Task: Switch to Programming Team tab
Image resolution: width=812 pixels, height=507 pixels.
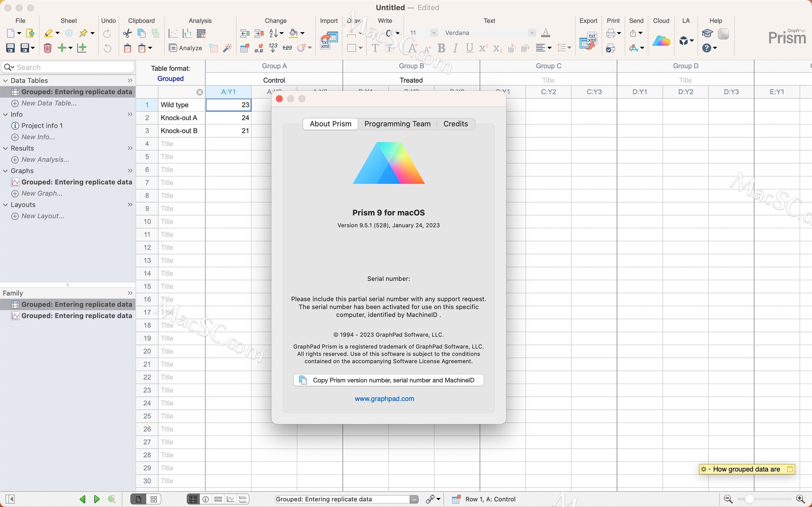Action: (x=397, y=124)
